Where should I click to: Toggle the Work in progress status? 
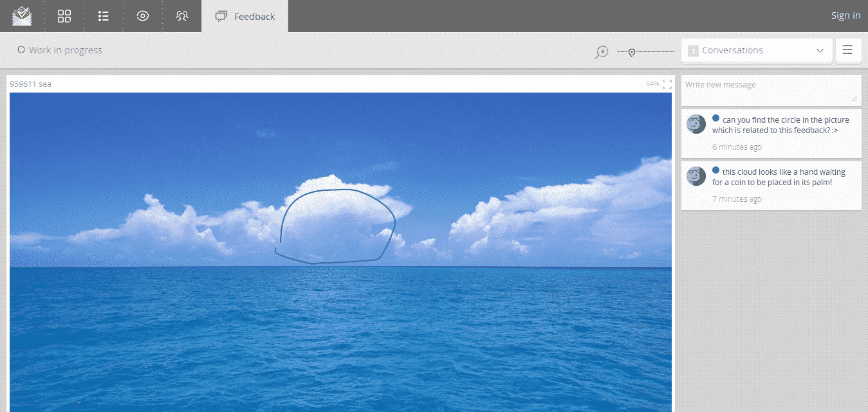pyautogui.click(x=59, y=50)
